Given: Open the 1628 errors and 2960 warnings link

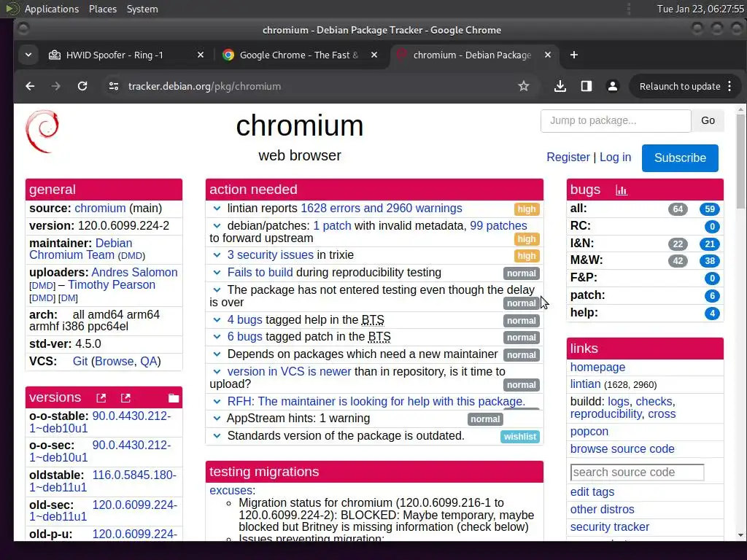Looking at the screenshot, I should [381, 209].
